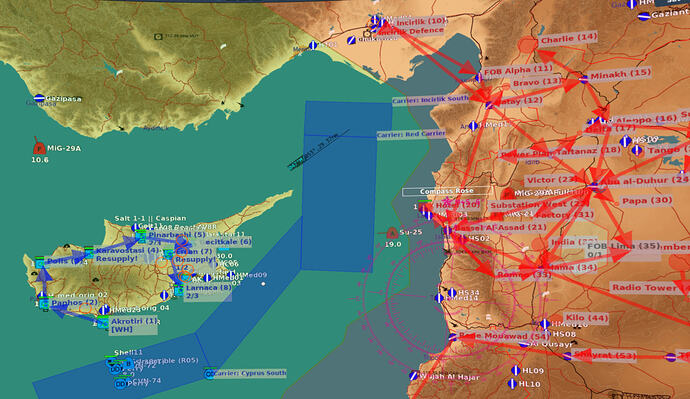Image resolution: width=690 pixels, height=399 pixels.
Task: Click the Rene Mouawad airbase icon
Action: pos(453,337)
